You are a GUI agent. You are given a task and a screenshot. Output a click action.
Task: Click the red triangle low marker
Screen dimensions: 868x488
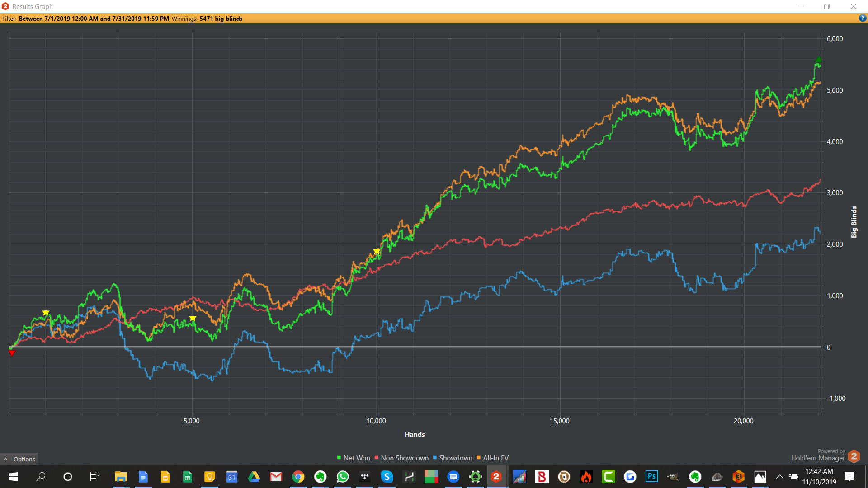(x=12, y=353)
